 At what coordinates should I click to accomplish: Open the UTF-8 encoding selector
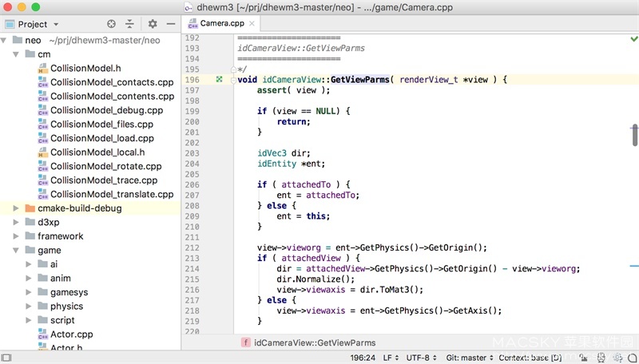click(x=421, y=358)
